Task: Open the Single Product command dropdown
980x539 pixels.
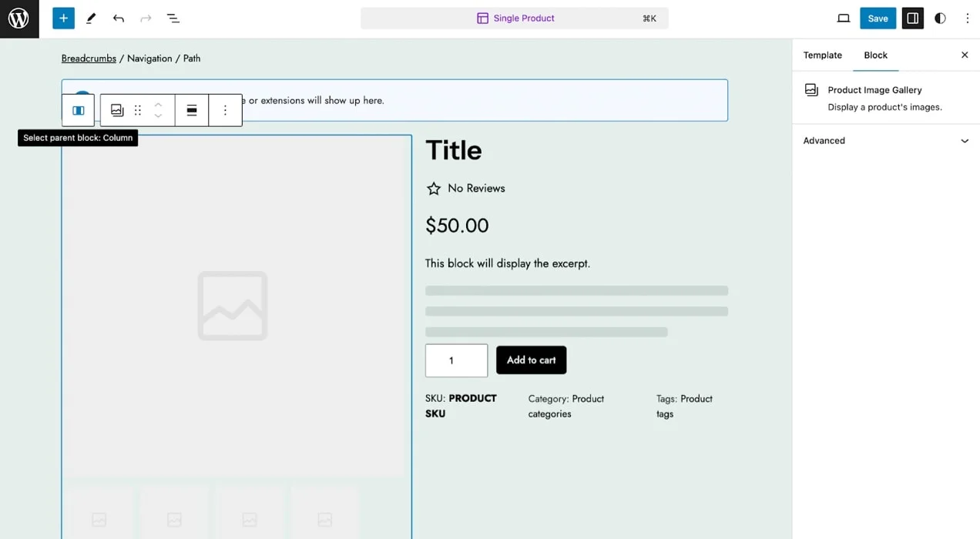Action: [515, 18]
